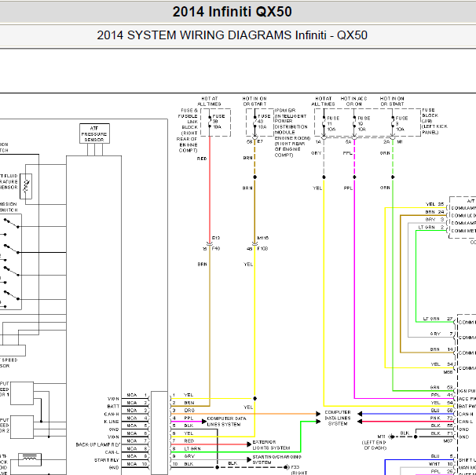This screenshot has width=476, height=475.
Task: Click pin '4 PPL' on the connector
Action: click(183, 418)
